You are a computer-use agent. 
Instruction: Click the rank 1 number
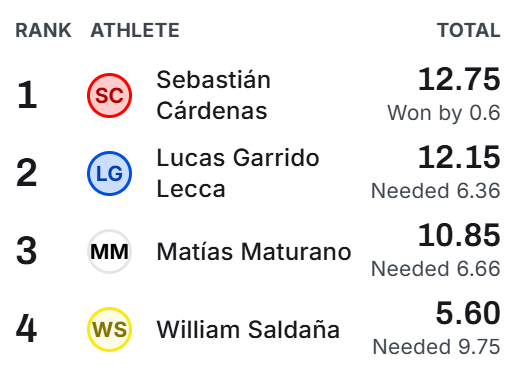(26, 95)
